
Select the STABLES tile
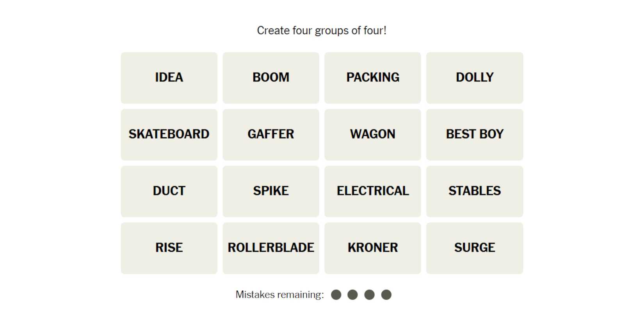(x=475, y=191)
